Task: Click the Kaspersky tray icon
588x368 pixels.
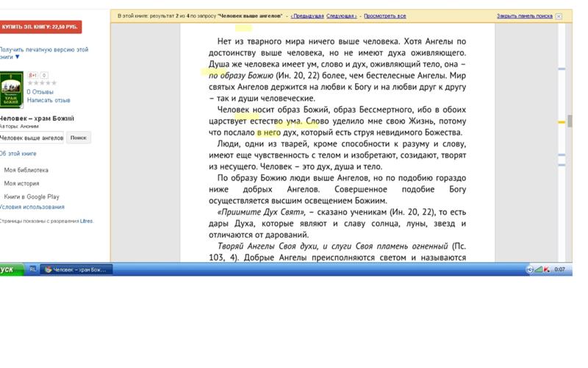Action: 547,269
